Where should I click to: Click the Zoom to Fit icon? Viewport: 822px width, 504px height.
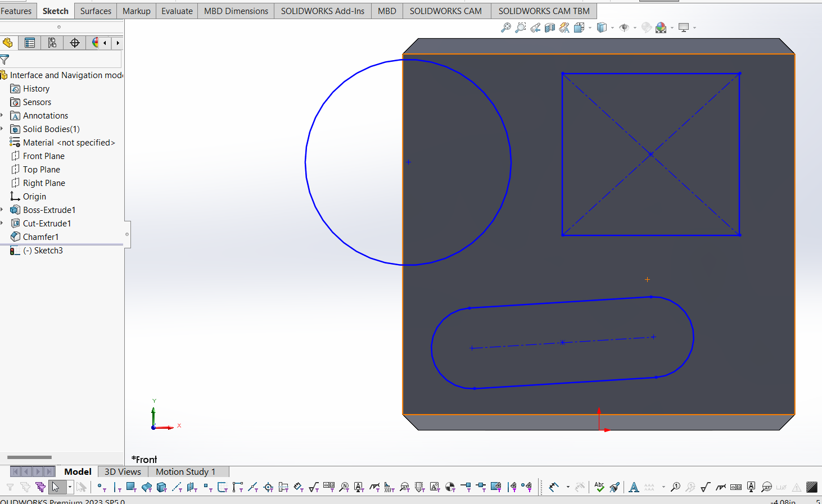pos(506,28)
